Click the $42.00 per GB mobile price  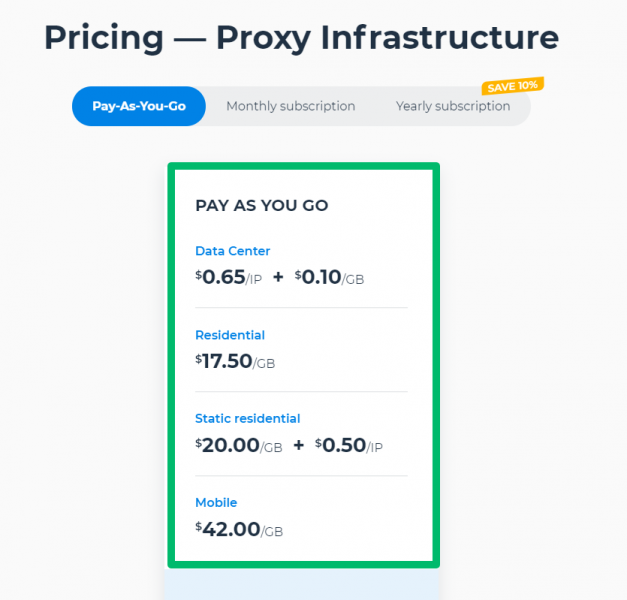239,529
